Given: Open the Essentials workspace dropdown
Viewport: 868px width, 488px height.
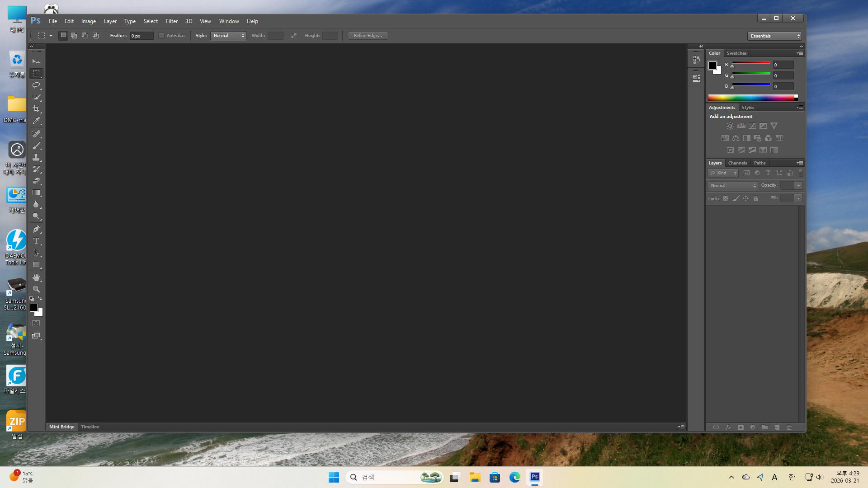Looking at the screenshot, I should [x=774, y=36].
